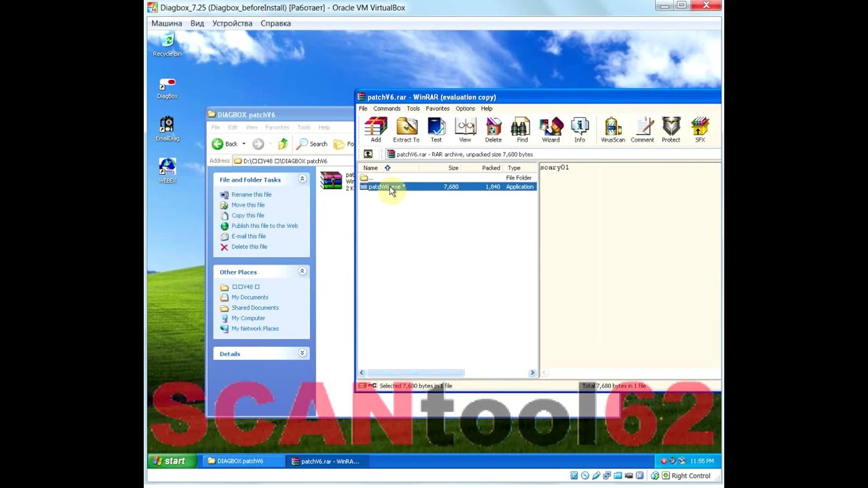Select the RAR file icon in Explorer window
Viewport: 868px width, 488px height.
[x=331, y=180]
